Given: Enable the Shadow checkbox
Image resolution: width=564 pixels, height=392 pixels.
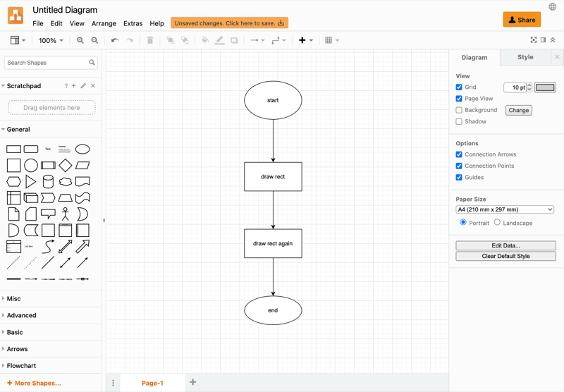Looking at the screenshot, I should pos(459,121).
